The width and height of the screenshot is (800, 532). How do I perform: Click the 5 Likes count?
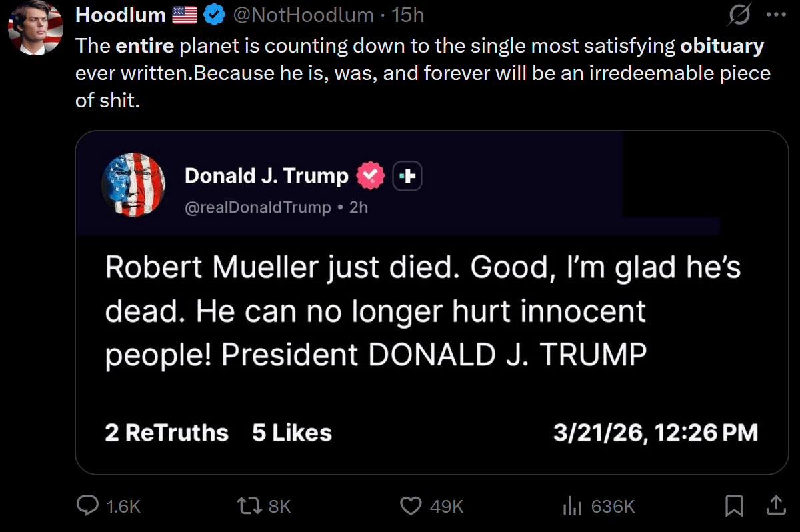pos(292,433)
